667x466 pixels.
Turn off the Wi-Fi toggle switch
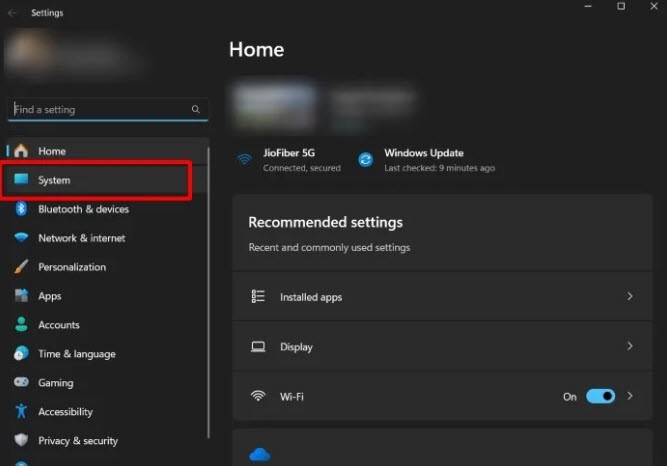[600, 396]
